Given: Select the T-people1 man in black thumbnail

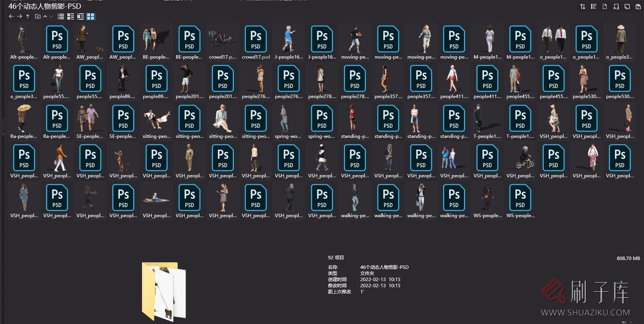Looking at the screenshot, I should click(x=487, y=118).
